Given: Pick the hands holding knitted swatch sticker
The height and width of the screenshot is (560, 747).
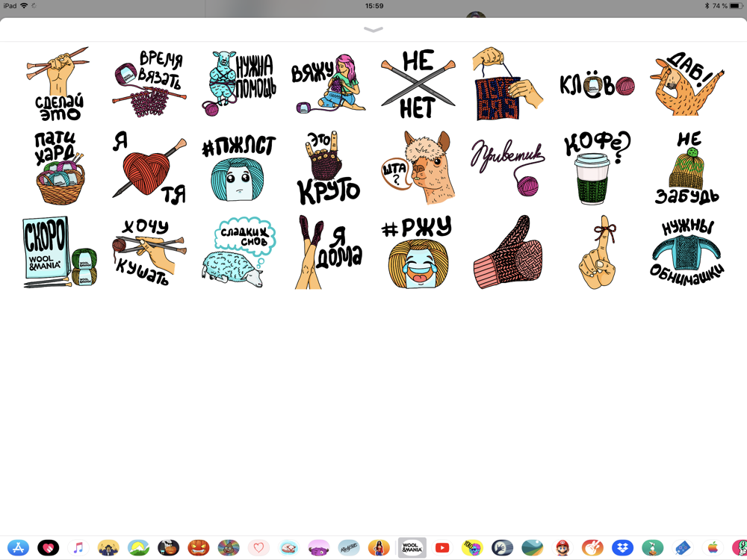Looking at the screenshot, I should [507, 84].
